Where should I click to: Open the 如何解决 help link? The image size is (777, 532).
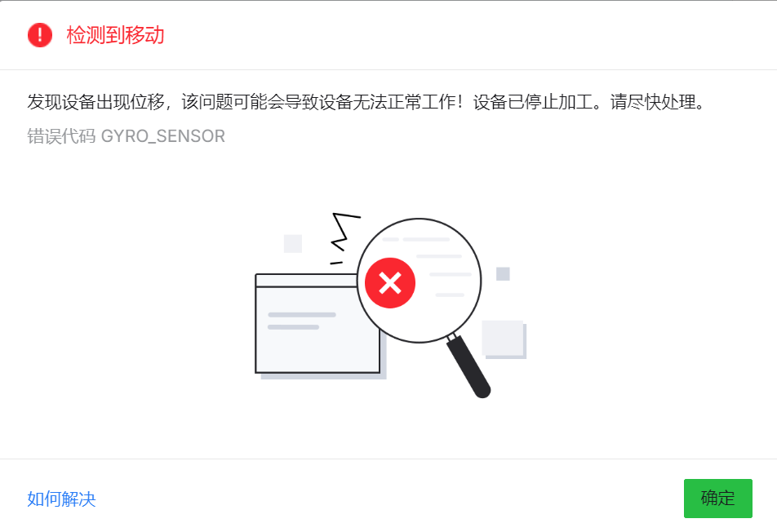(x=61, y=499)
